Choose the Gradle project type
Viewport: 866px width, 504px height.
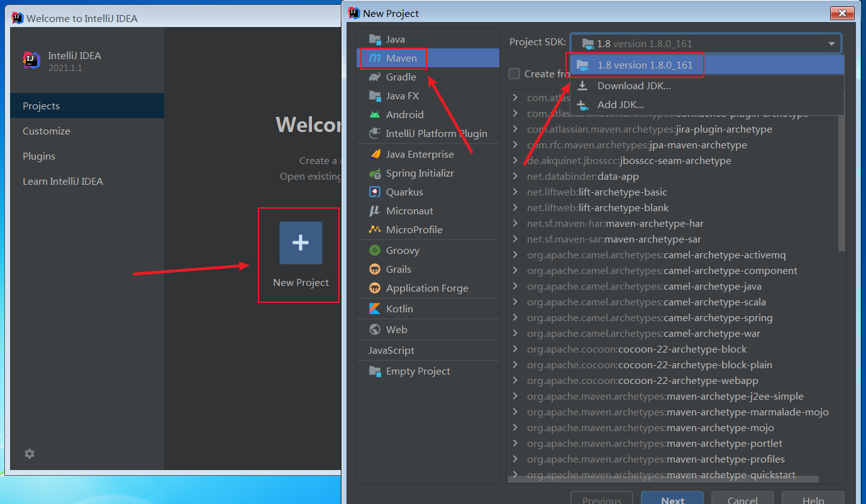428,77
